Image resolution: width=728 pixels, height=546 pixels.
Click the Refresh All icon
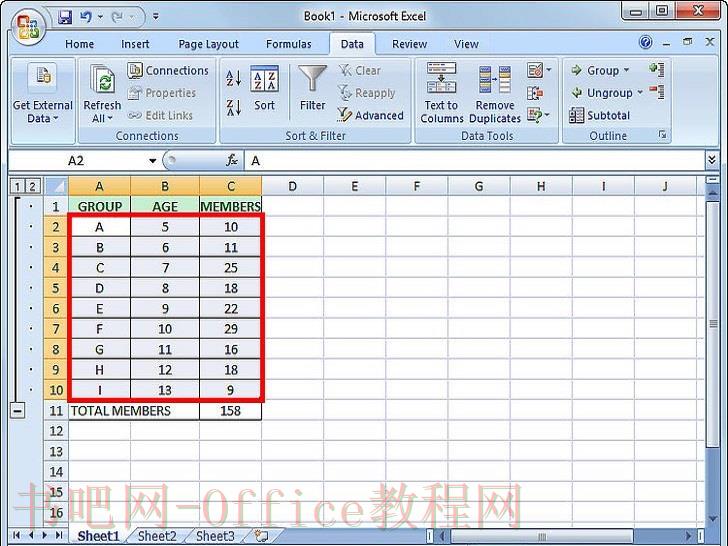[x=102, y=80]
